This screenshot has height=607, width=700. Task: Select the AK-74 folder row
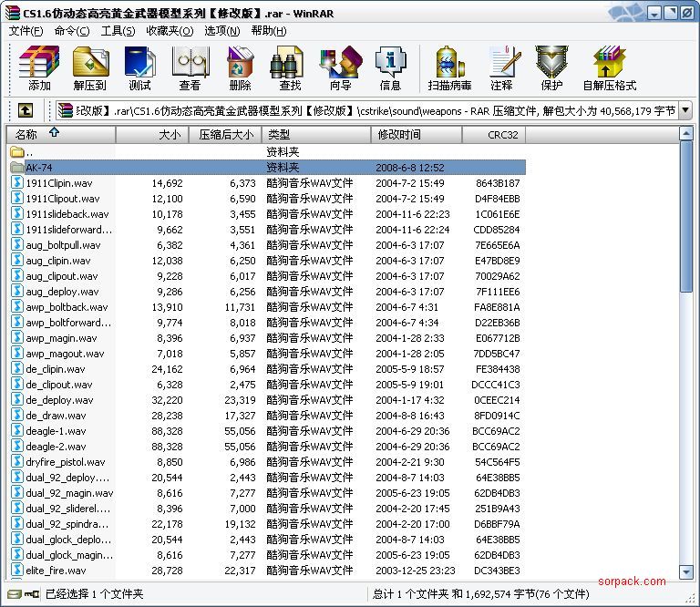coord(39,168)
